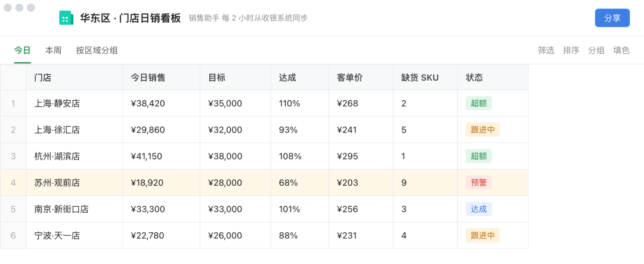Select the 客单价 cell ¥231
Viewport: 644px width, 264px height.
tap(361, 235)
